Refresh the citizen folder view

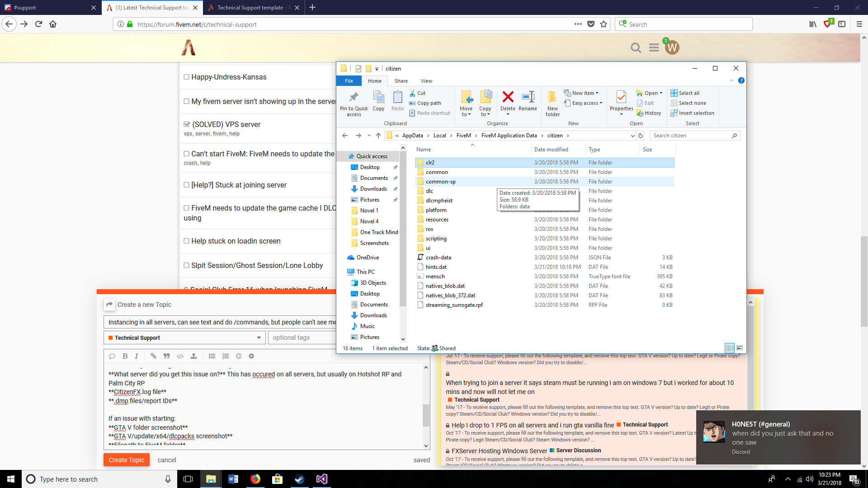[640, 136]
